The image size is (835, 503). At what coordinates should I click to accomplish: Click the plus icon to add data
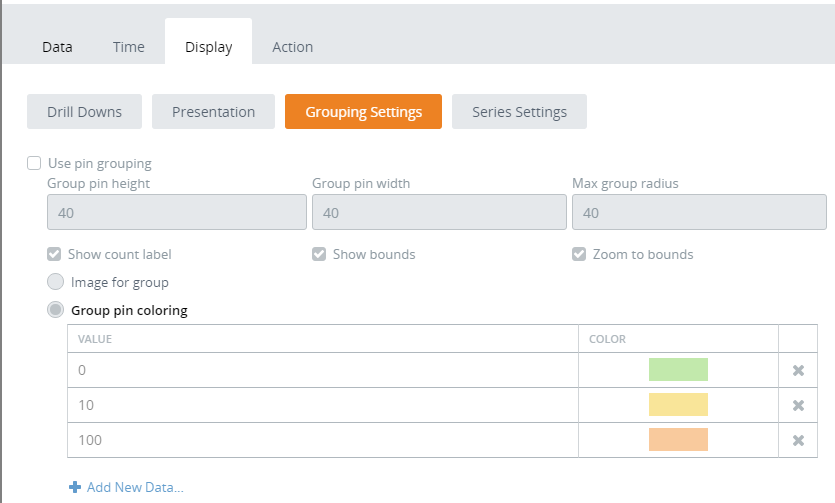click(x=75, y=487)
